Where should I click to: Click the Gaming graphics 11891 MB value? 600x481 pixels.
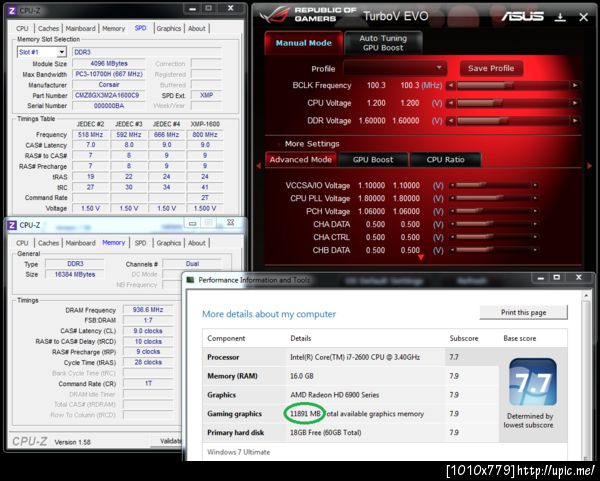(x=305, y=414)
